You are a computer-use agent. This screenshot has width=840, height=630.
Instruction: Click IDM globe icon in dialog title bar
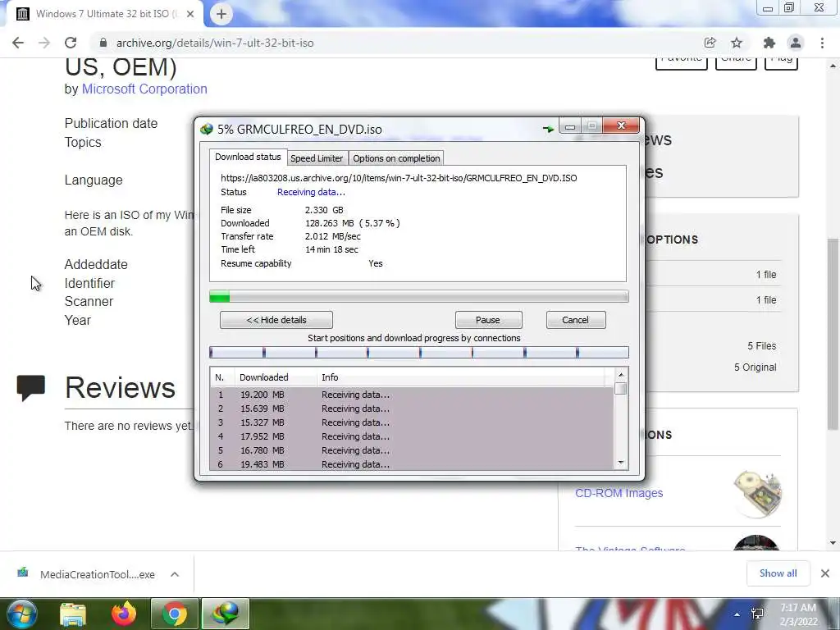(207, 129)
